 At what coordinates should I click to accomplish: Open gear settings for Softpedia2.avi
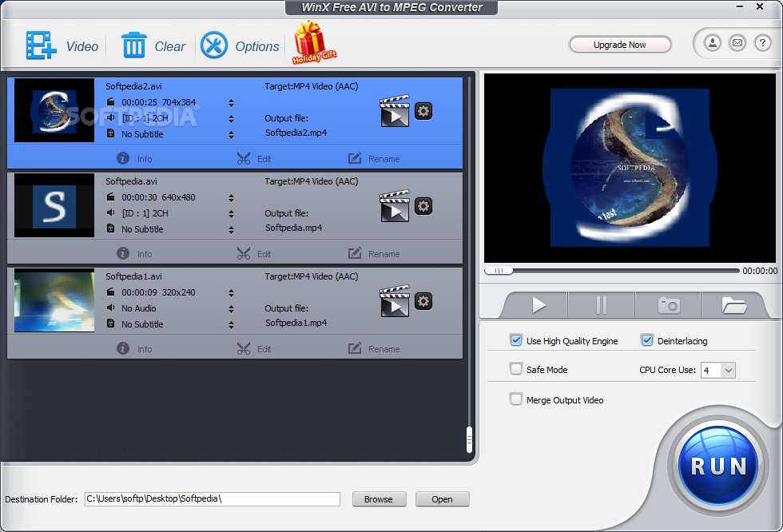point(423,111)
